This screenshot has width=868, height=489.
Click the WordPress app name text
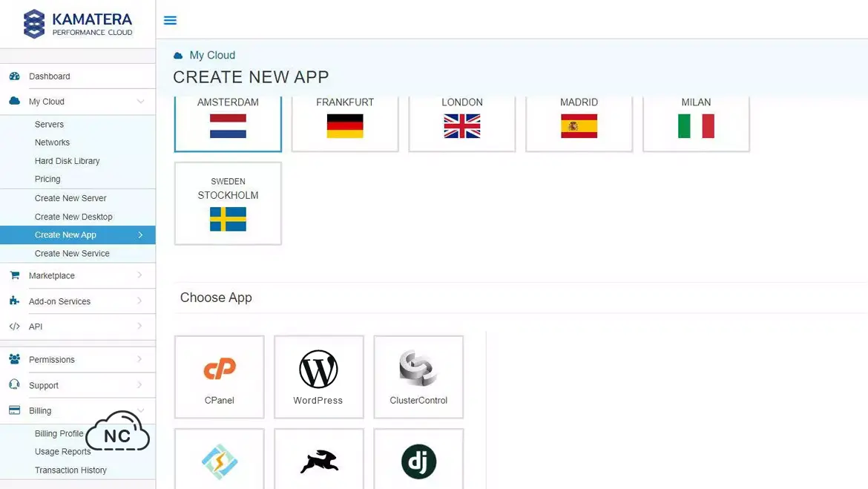click(318, 401)
